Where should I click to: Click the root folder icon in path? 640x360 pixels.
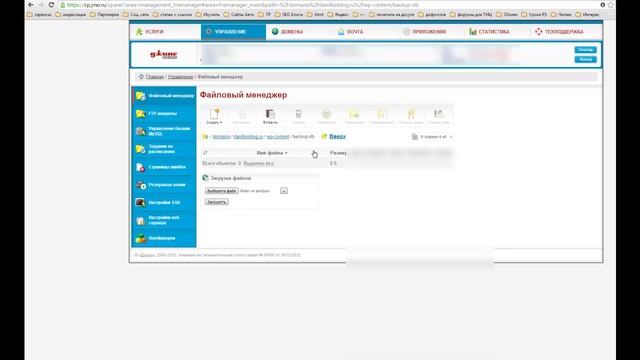205,137
